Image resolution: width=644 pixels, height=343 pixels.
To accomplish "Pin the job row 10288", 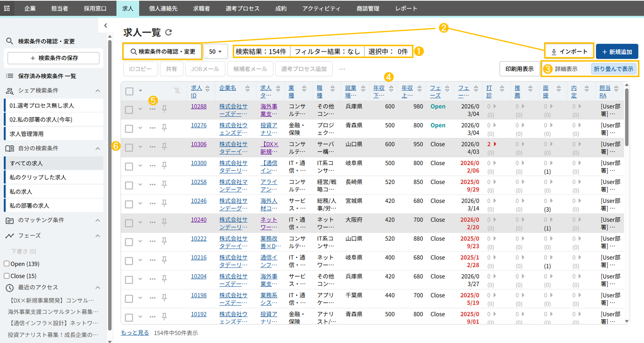I will [x=164, y=109].
